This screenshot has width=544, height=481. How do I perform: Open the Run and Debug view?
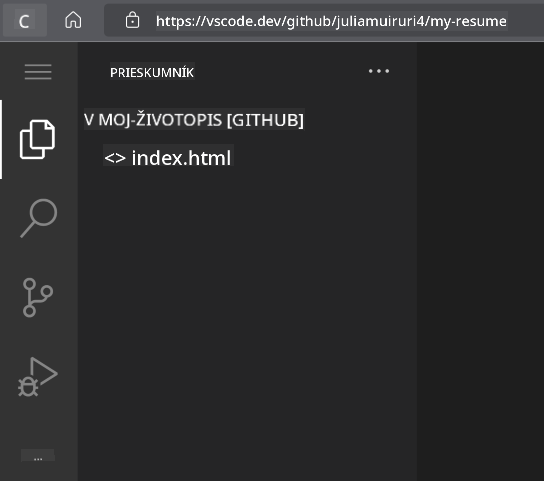[x=37, y=377]
